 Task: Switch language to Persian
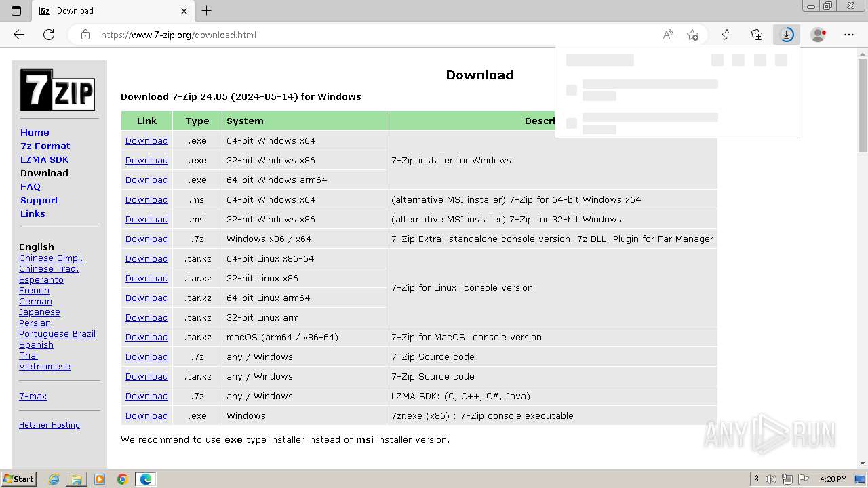click(35, 323)
